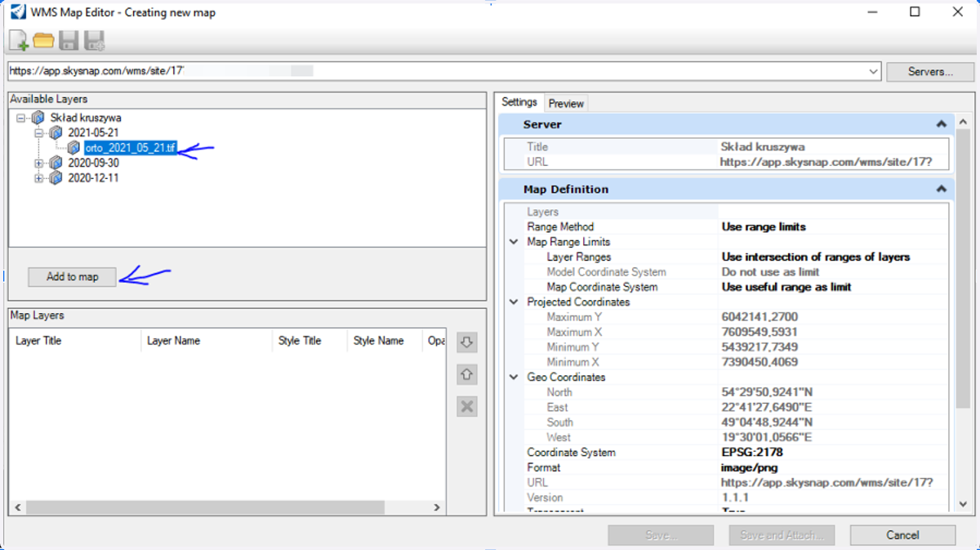Click the Range Method property label
The height and width of the screenshot is (550, 980).
(560, 226)
